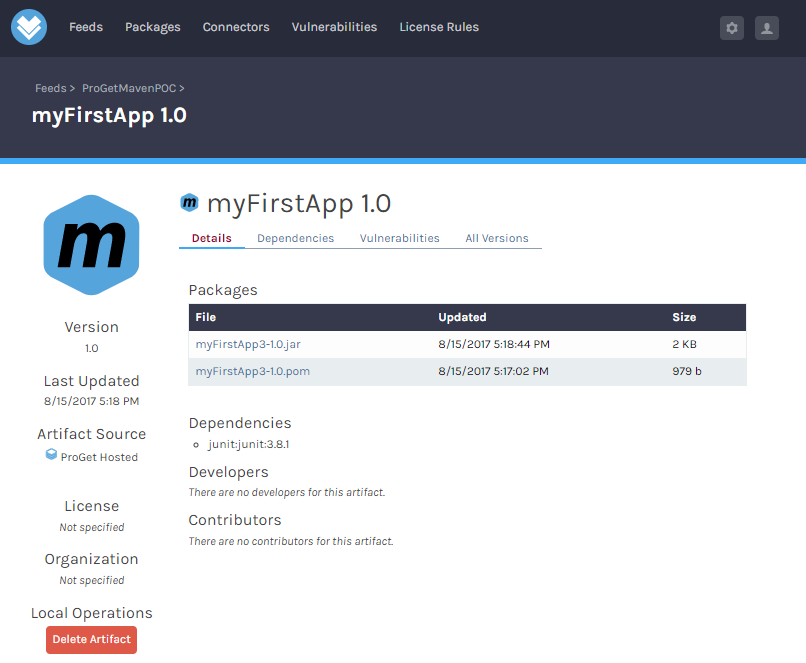Click the Feeds breadcrumb link

click(50, 88)
